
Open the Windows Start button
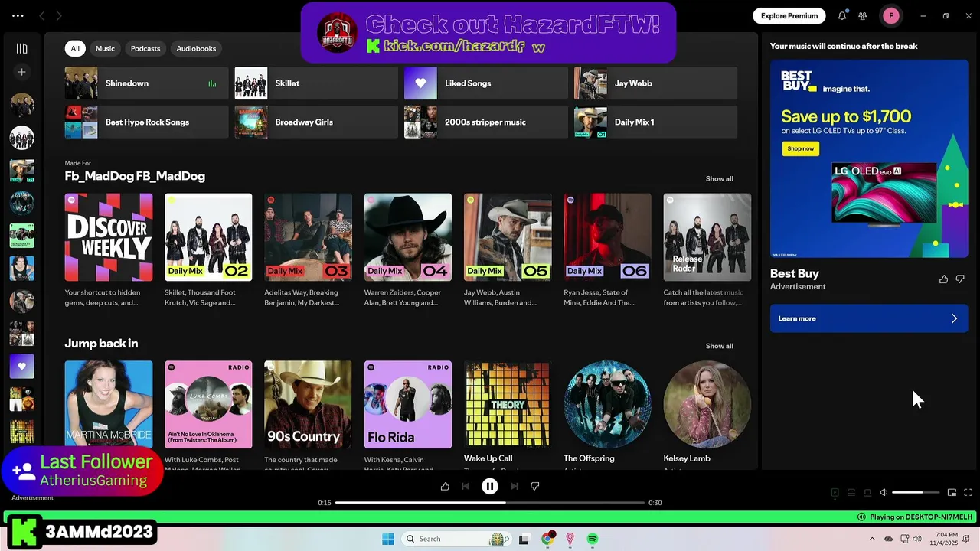[388, 539]
